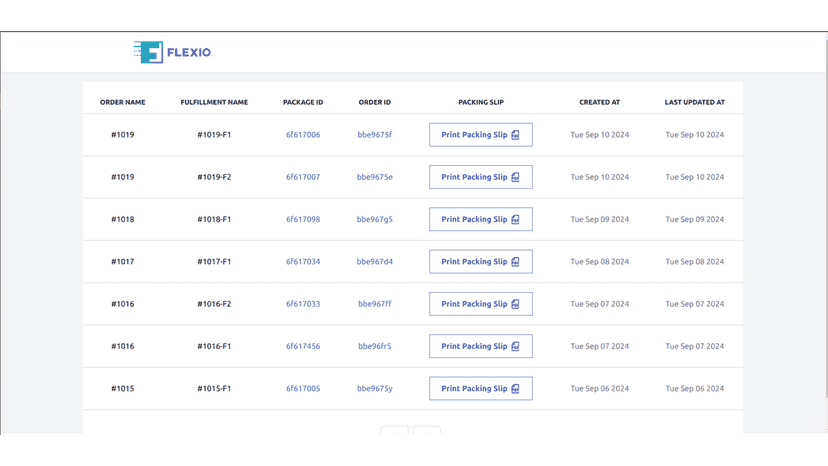
Task: Select fulfillment name #1018-F1
Action: tap(214, 219)
